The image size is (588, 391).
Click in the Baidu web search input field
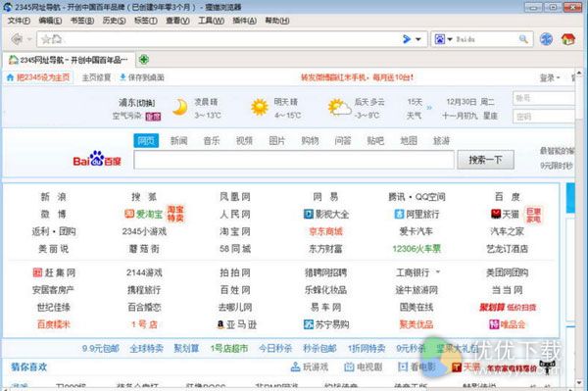pos(294,160)
